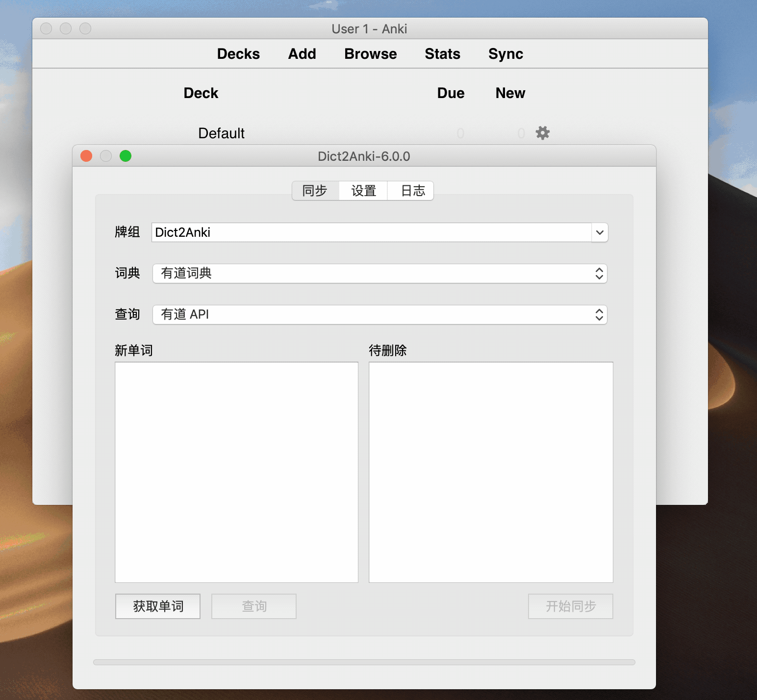Click inside the 牌组 Dict2Anki field
757x700 pixels.
(x=343, y=232)
